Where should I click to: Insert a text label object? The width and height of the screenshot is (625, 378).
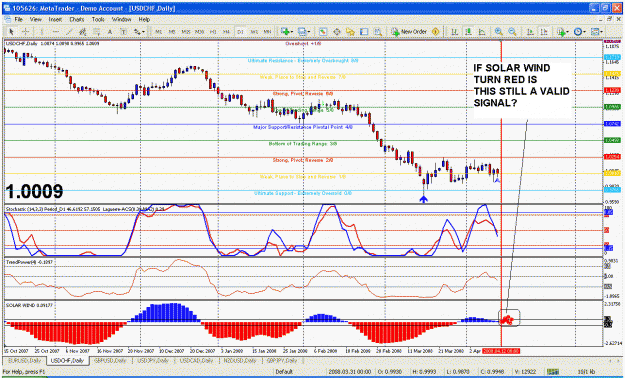[124, 32]
